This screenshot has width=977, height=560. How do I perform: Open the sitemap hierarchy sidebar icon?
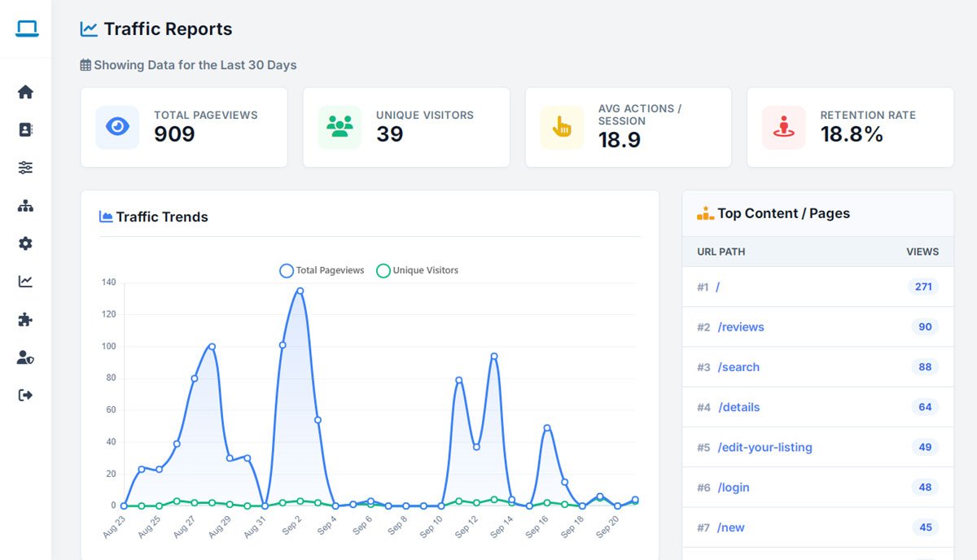(25, 205)
